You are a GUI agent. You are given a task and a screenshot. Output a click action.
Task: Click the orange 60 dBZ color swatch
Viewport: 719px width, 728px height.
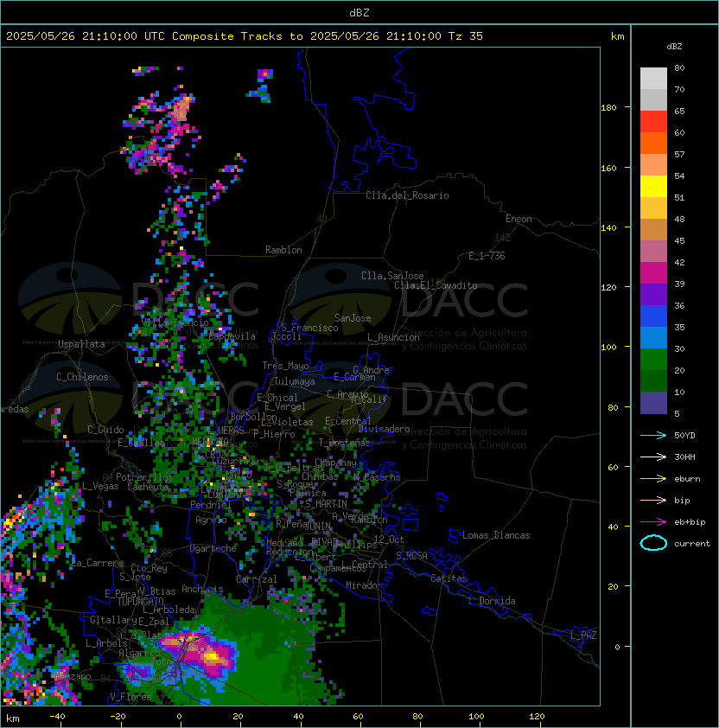653,143
